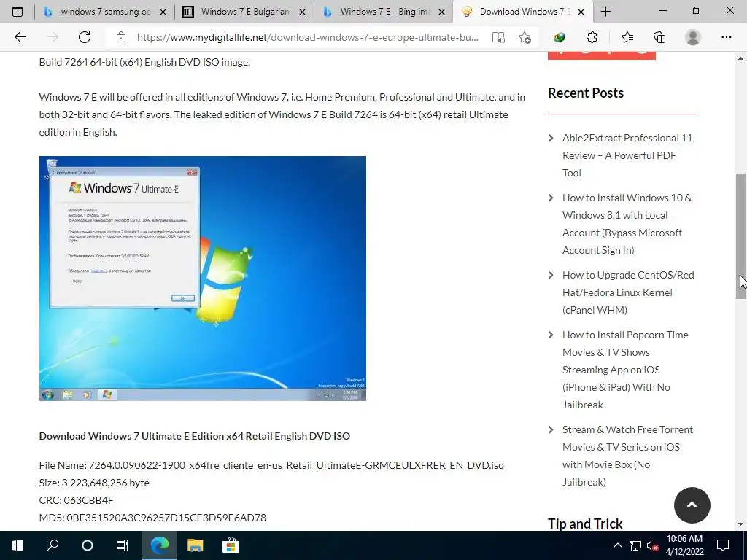
Task: Click chevron beside Able2Extract post
Action: pos(551,138)
